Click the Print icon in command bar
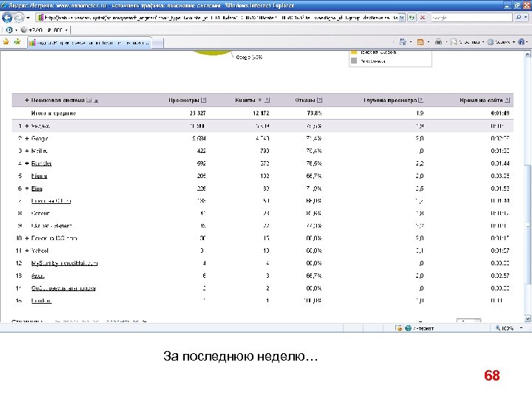 [439, 42]
